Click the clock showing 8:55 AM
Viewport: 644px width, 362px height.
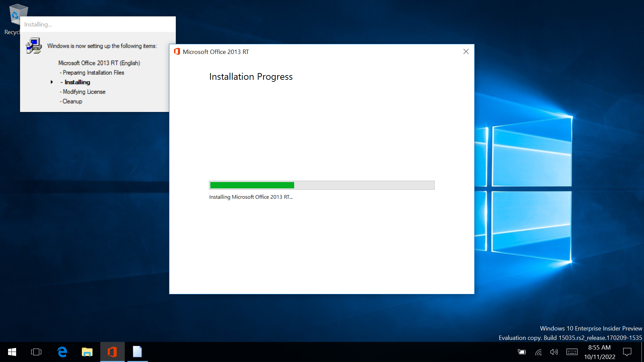point(599,352)
